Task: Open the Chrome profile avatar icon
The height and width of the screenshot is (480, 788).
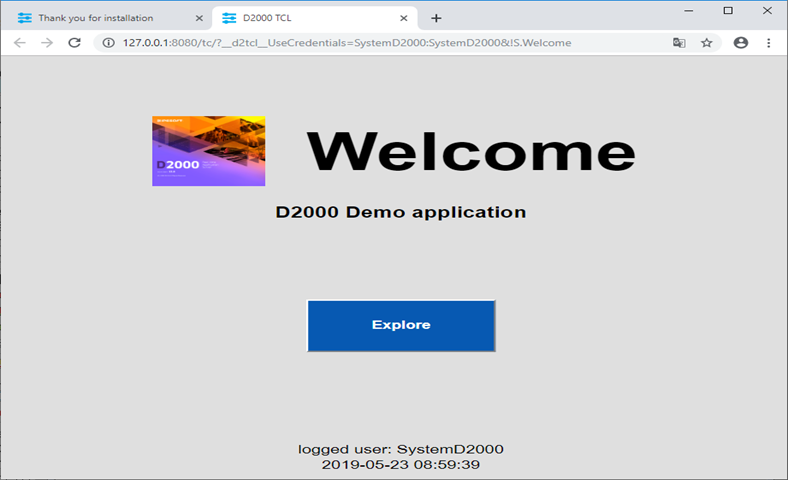Action: 741,43
